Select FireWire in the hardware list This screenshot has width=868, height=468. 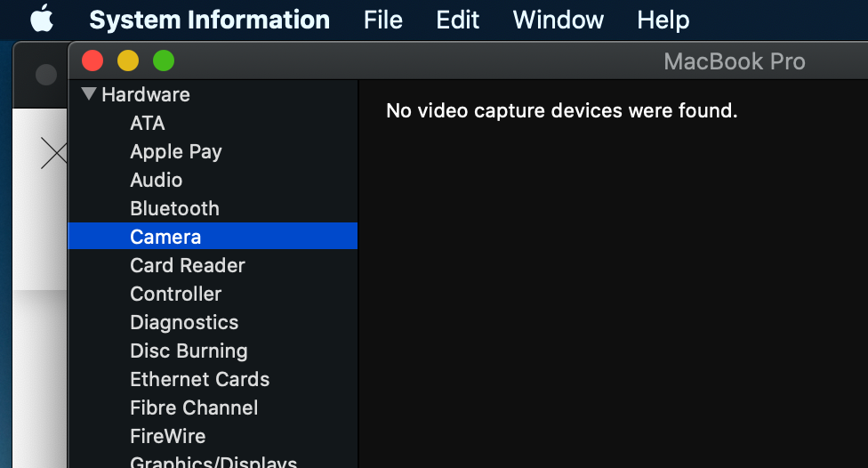click(x=168, y=436)
